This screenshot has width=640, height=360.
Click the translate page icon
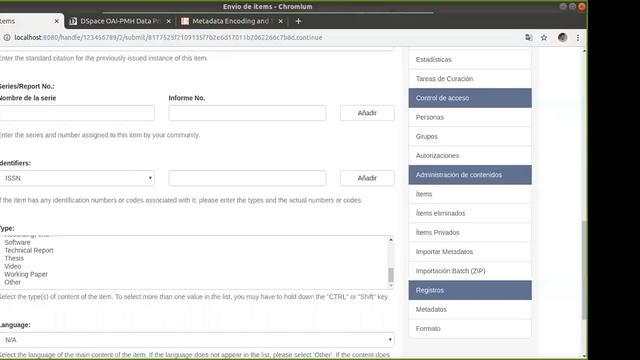[529, 38]
